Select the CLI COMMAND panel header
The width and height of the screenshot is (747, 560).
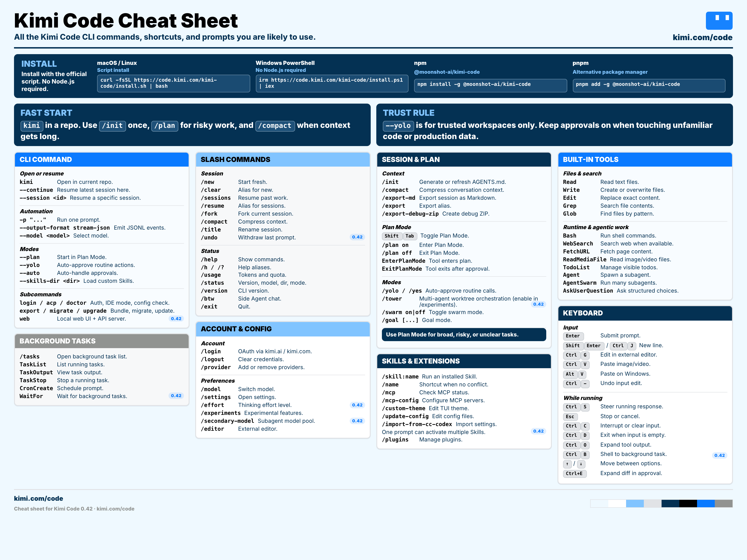[x=102, y=160]
